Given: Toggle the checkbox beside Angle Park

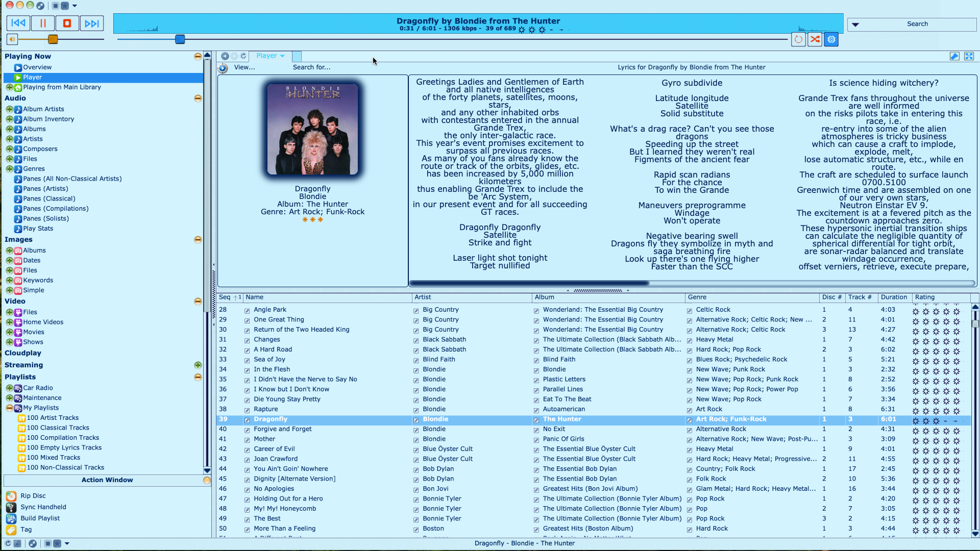Looking at the screenshot, I should tap(247, 311).
